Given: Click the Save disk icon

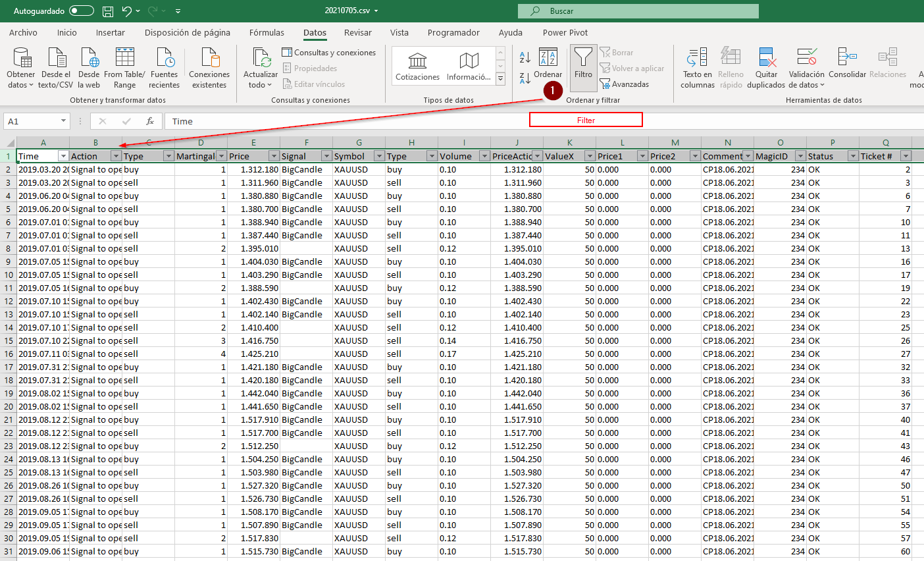Looking at the screenshot, I should [108, 11].
